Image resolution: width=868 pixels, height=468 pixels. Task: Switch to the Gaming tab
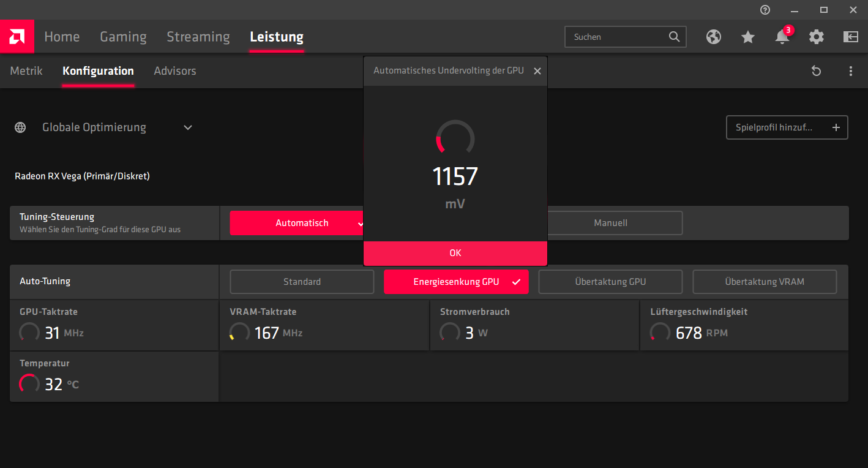(x=123, y=37)
